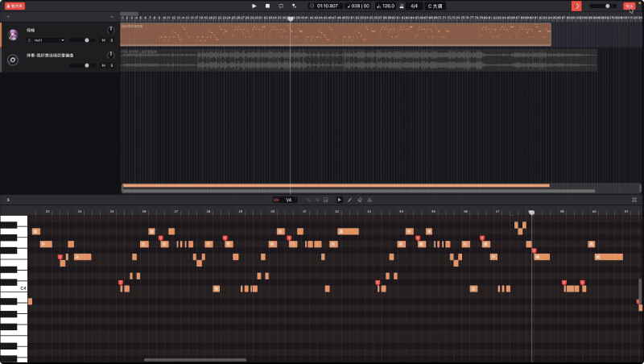644x364 pixels.
Task: Select the pointer tool in piano roll
Action: click(339, 200)
